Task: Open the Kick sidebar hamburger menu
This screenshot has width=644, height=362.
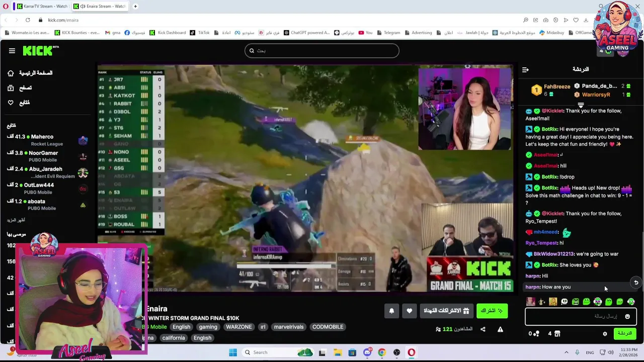Action: [x=12, y=51]
